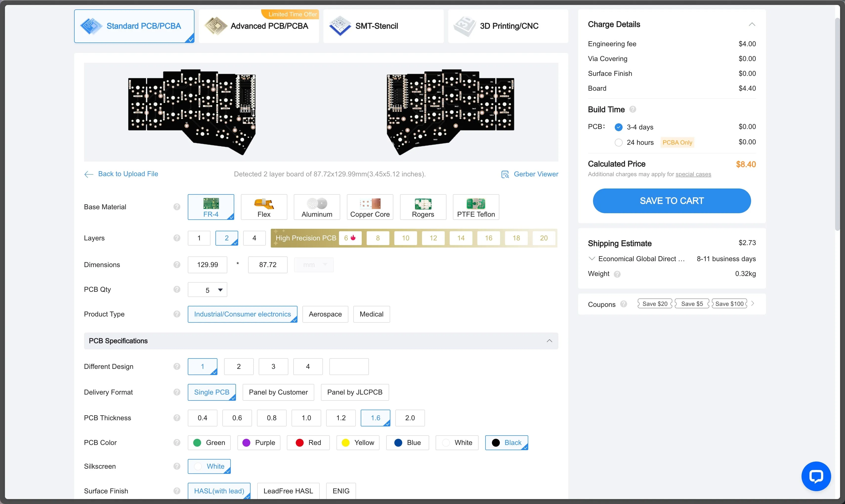Click the SAVE TO CART button
The width and height of the screenshot is (845, 504).
[x=672, y=201]
